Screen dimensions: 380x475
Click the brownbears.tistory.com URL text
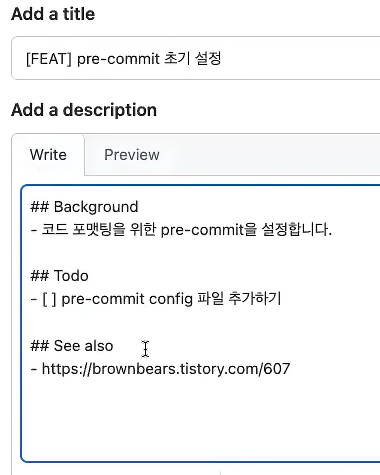[166, 369]
